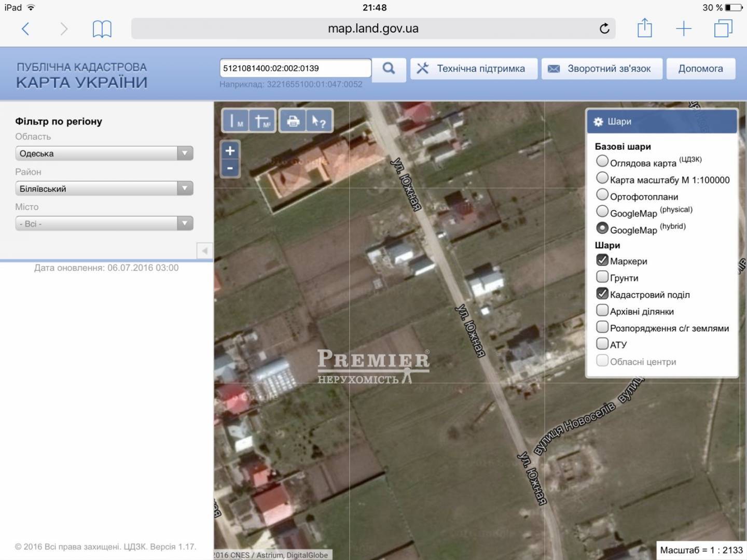This screenshot has width=747, height=560.
Task: Collapse the left filter sidebar arrow
Action: [x=205, y=251]
